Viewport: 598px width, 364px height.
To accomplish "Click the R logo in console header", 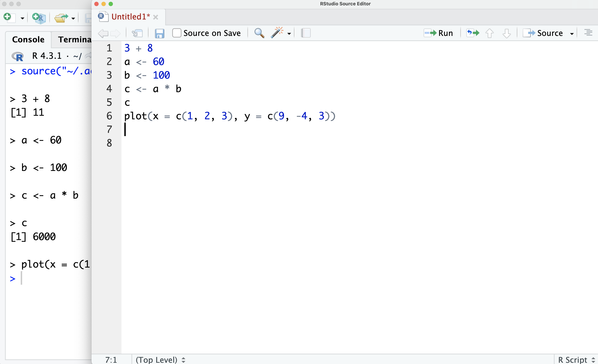I will pos(18,56).
